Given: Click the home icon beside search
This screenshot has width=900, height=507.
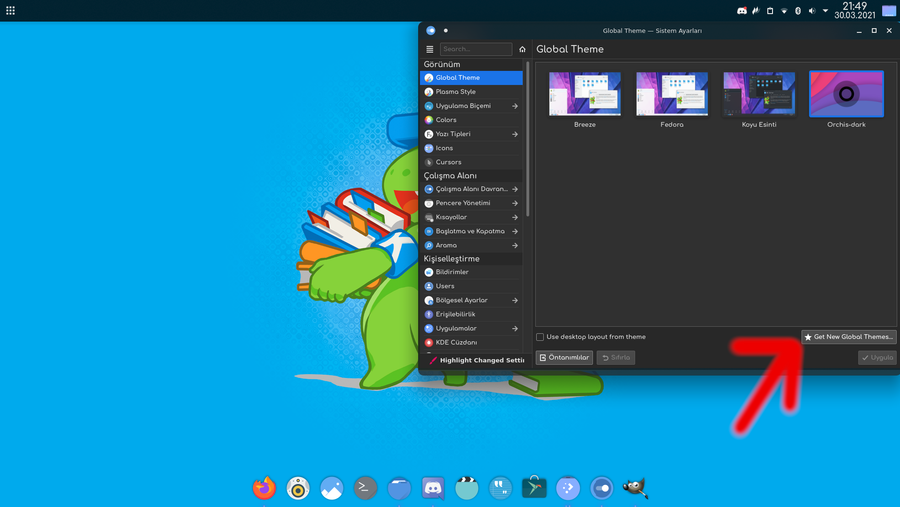Looking at the screenshot, I should tap(522, 49).
